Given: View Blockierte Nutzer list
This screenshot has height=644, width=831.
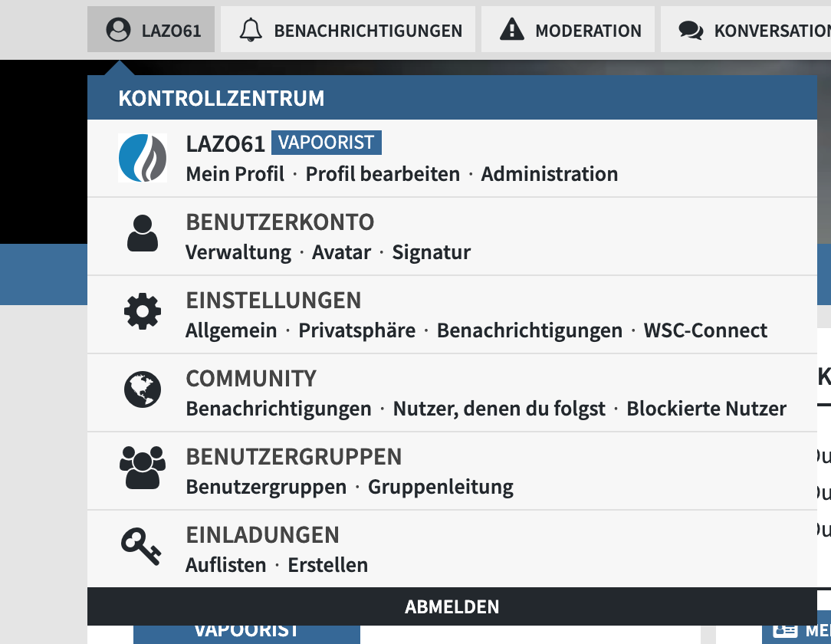Looking at the screenshot, I should pyautogui.click(x=706, y=409).
